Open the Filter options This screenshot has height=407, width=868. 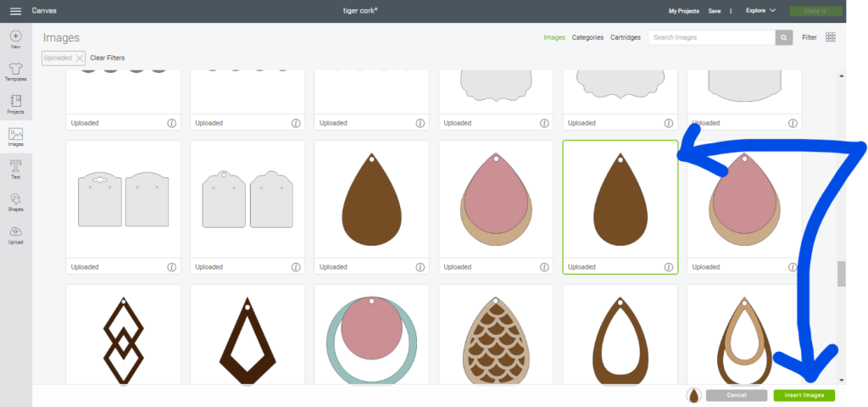(809, 37)
